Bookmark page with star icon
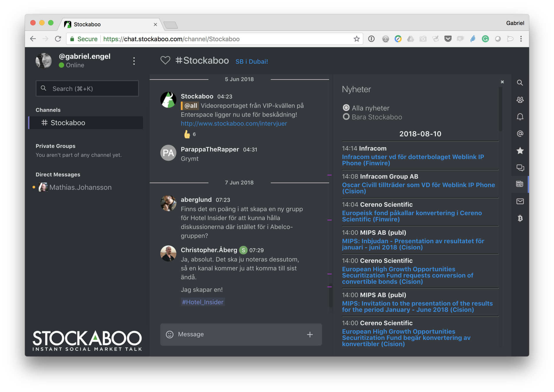 (x=357, y=39)
